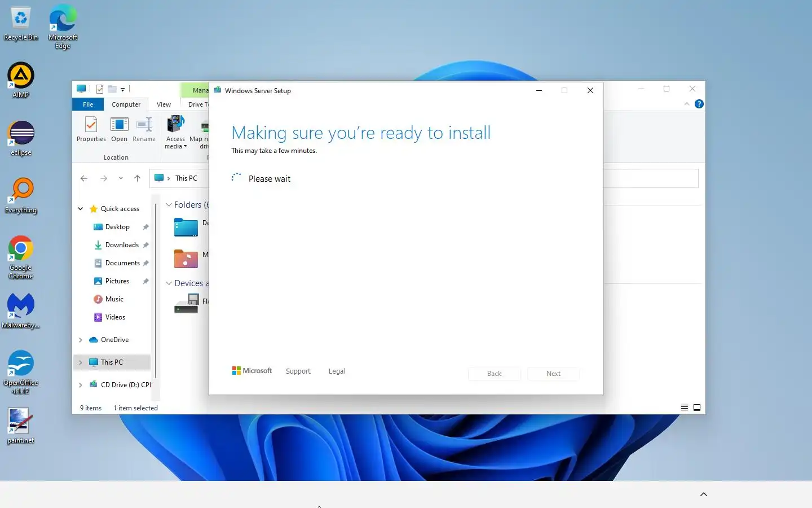The height and width of the screenshot is (508, 812).
Task: Select Videos in the navigation pane
Action: pos(115,317)
